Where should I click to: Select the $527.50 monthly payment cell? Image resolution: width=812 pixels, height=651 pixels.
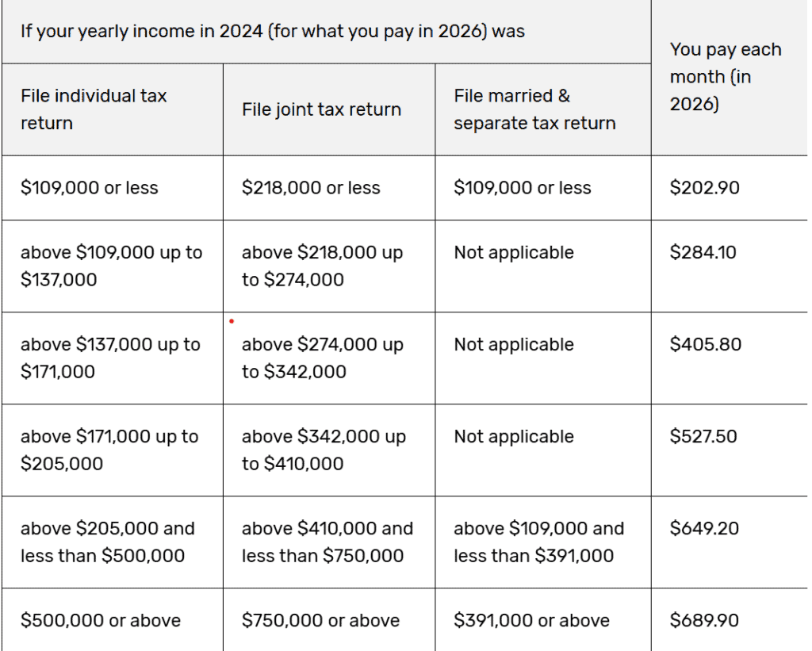pyautogui.click(x=703, y=437)
